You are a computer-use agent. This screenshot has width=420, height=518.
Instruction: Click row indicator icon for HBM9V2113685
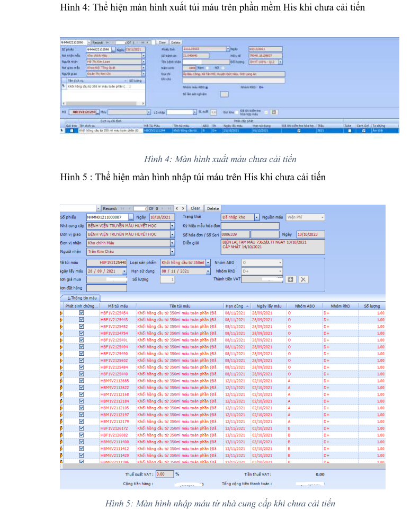coord(61,381)
